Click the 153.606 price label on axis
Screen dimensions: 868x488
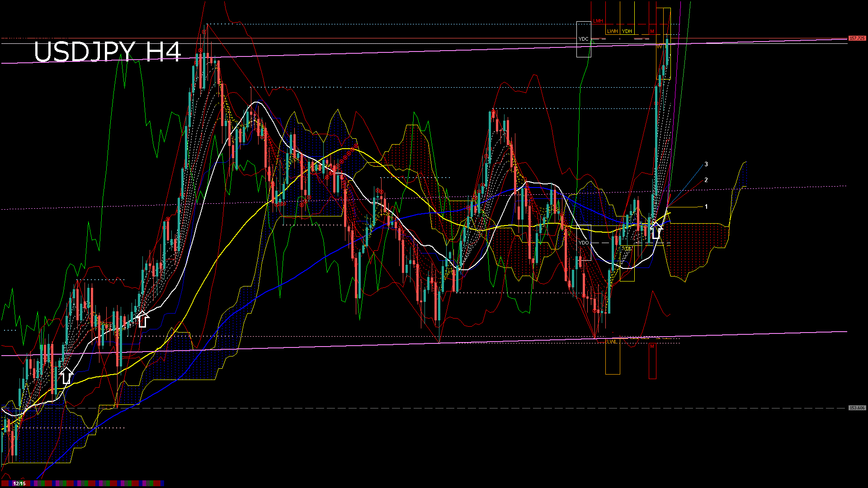click(857, 408)
